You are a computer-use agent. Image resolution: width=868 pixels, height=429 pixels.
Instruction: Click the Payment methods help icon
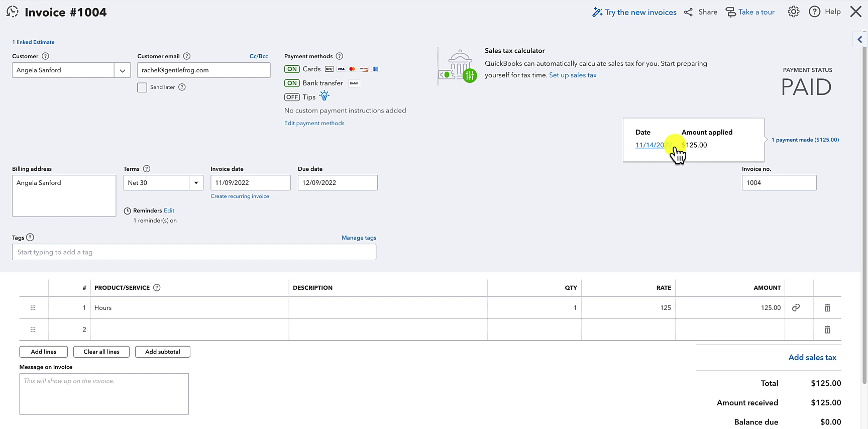coord(340,56)
